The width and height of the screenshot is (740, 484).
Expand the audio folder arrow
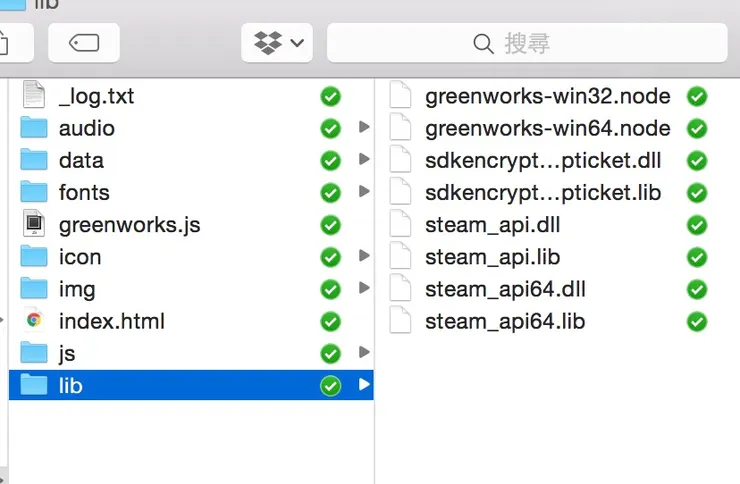coord(364,127)
